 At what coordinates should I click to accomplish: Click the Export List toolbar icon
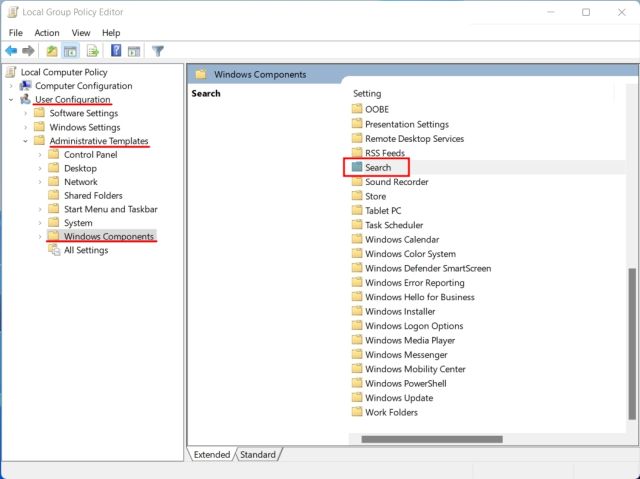pos(93,51)
